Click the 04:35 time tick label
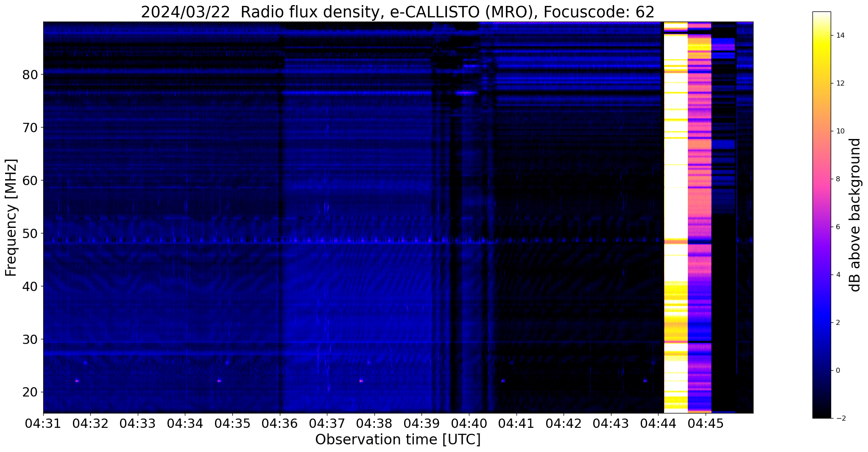The width and height of the screenshot is (868, 452). pyautogui.click(x=232, y=423)
